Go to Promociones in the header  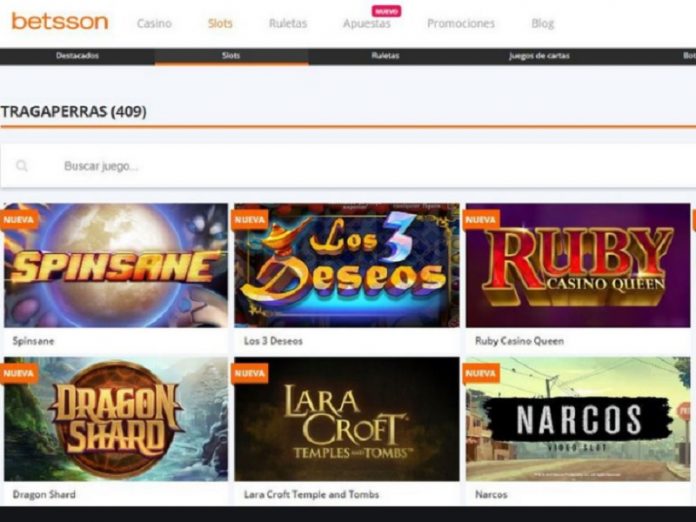(461, 23)
